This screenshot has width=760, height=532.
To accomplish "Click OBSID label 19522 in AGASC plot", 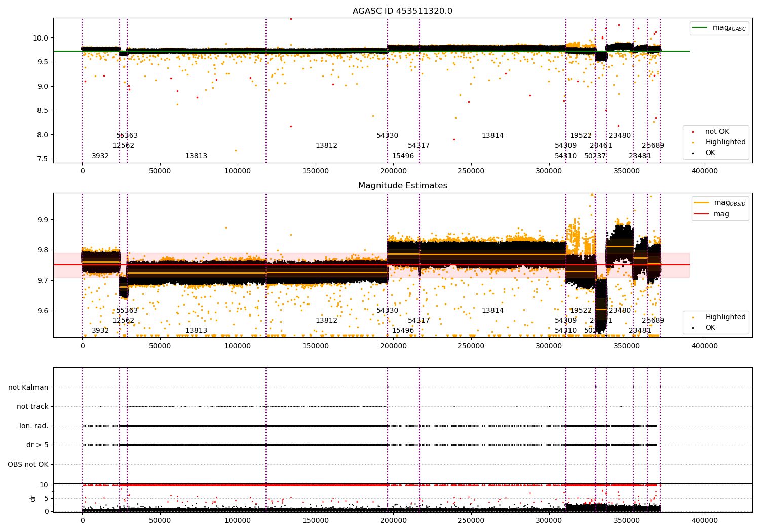I will pos(581,136).
